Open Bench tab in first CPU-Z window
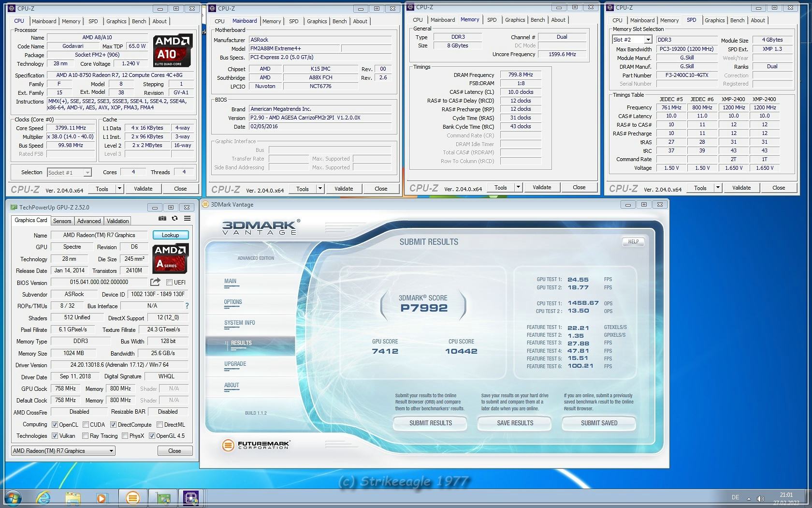The image size is (812, 508). pyautogui.click(x=139, y=21)
